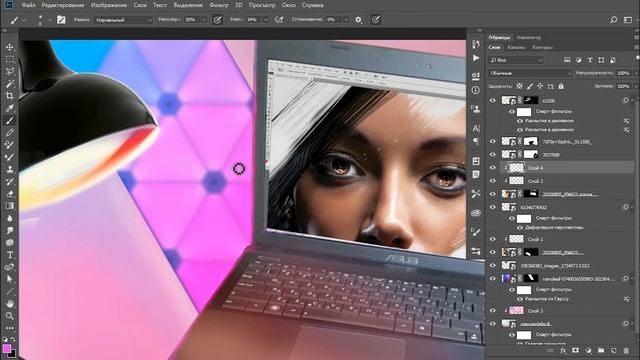This screenshot has width=640, height=360.
Task: Select the Zoom magnifier tool
Action: tap(9, 316)
